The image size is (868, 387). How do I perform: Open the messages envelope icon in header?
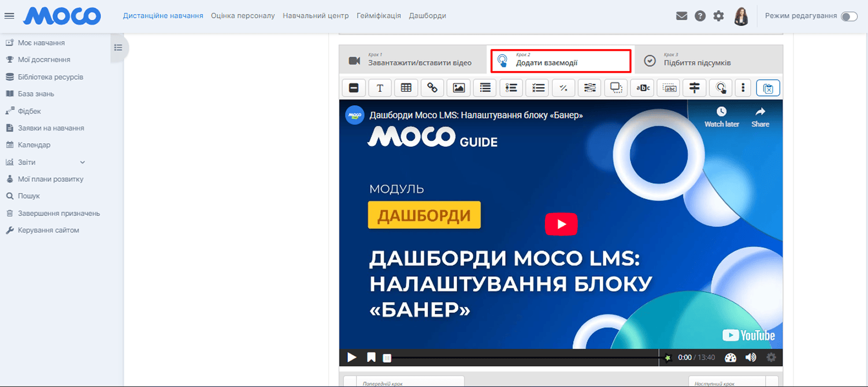tap(681, 16)
